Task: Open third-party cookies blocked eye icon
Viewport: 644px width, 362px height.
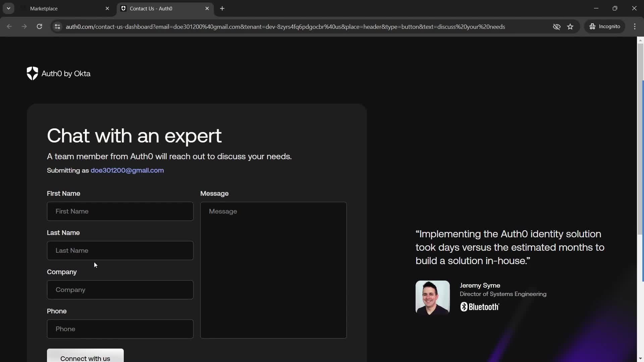Action: [557, 26]
